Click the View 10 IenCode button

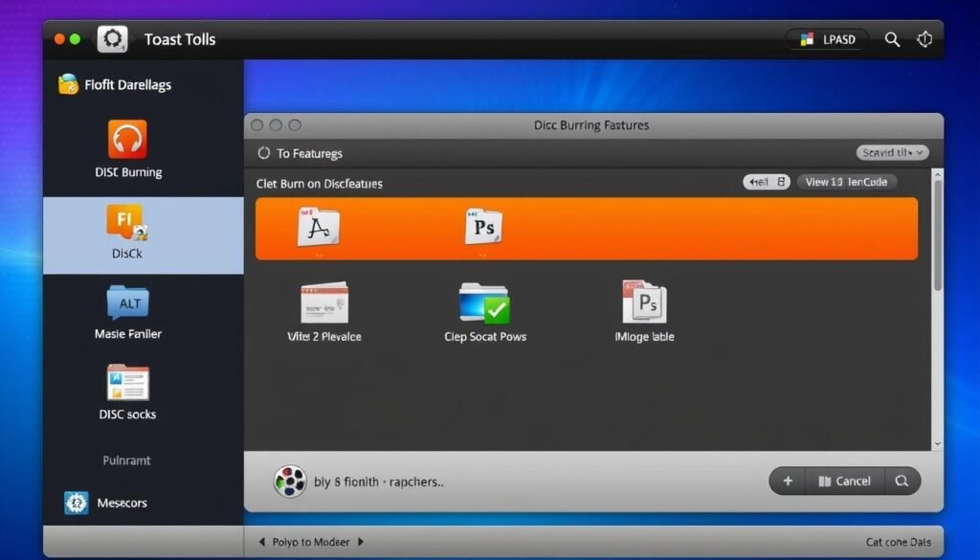click(x=846, y=182)
